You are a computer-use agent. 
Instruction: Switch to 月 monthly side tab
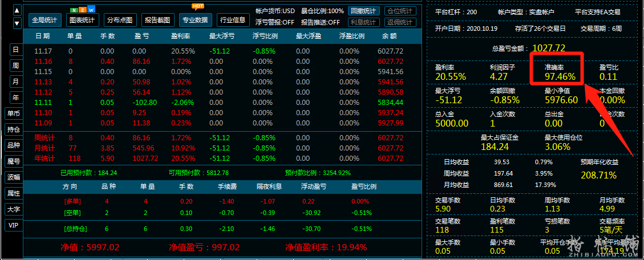pos(15,82)
